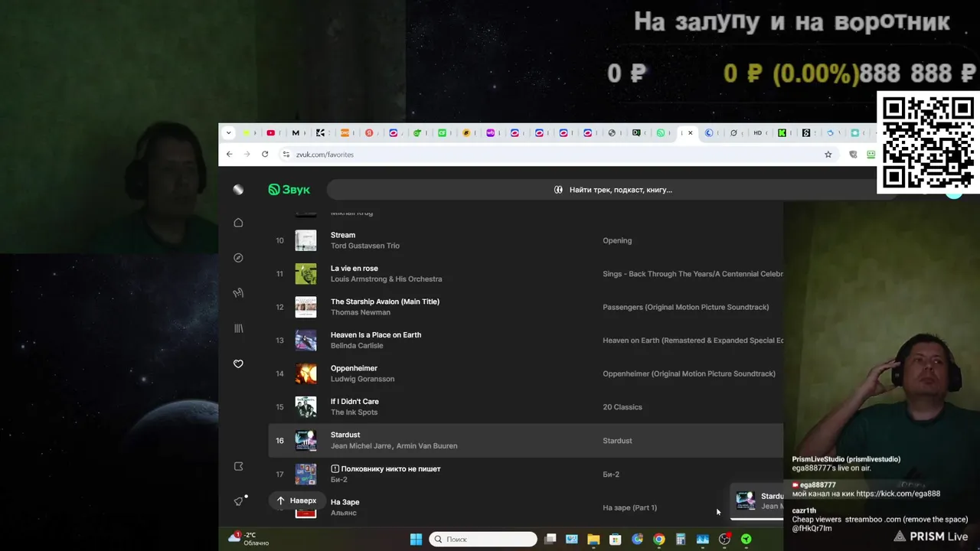Click the shield extension icon in toolbar

854,154
